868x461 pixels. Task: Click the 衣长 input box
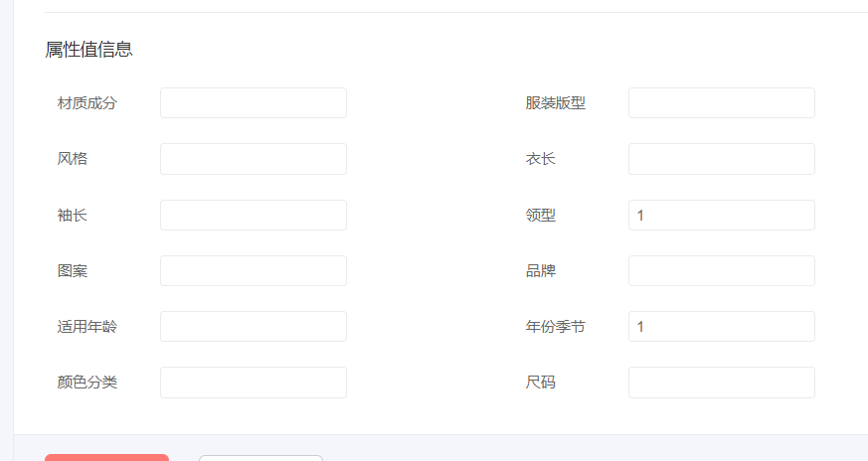pos(721,159)
